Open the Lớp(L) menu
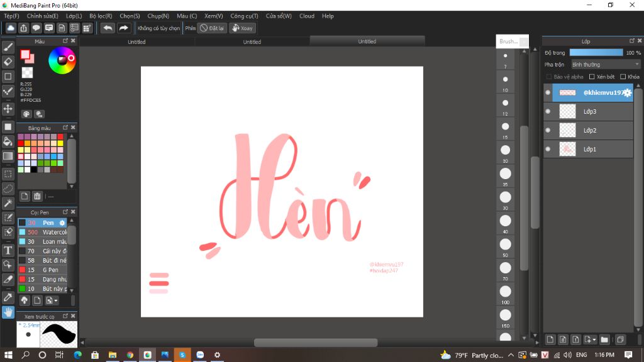The height and width of the screenshot is (362, 644). 74,16
